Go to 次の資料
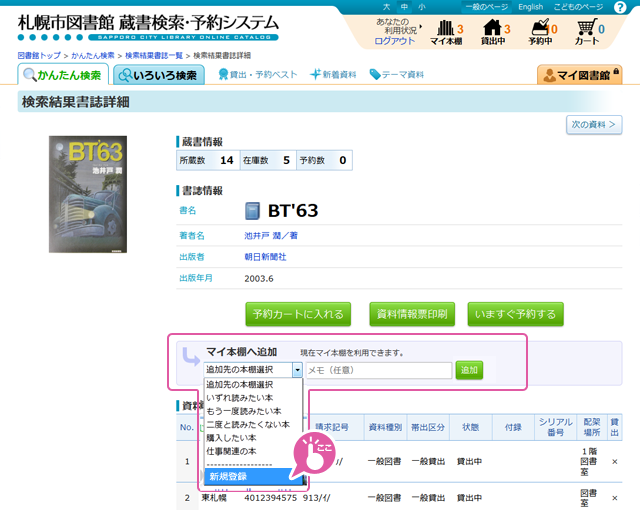Viewport: 640px width, 510px height. coord(594,124)
